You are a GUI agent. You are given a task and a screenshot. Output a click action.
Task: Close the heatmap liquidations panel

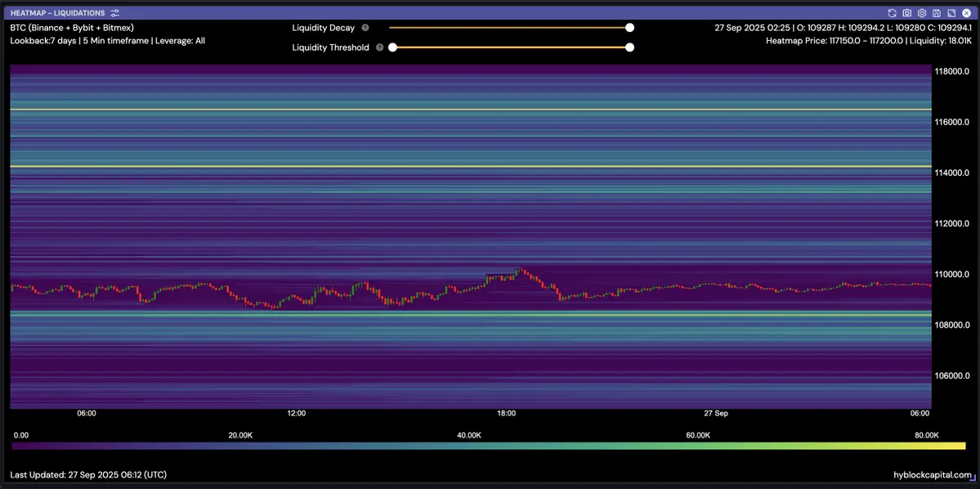[966, 13]
